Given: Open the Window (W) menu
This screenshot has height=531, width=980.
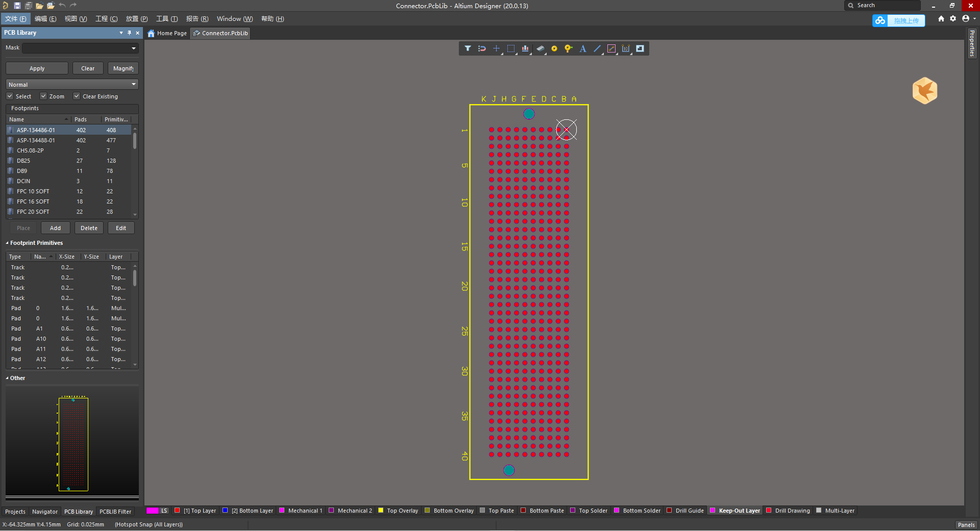Looking at the screenshot, I should click(x=235, y=19).
